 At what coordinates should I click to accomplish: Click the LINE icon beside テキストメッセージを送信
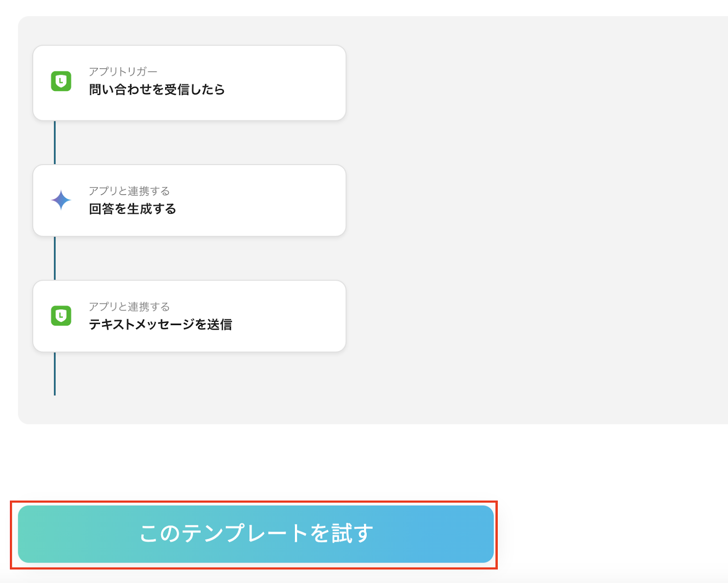(x=61, y=316)
